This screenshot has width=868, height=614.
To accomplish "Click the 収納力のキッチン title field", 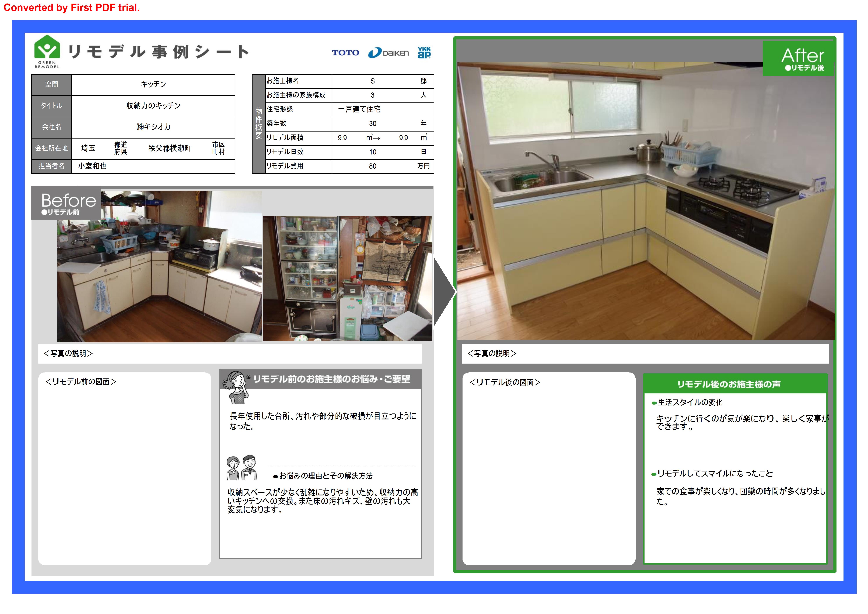I will point(153,106).
